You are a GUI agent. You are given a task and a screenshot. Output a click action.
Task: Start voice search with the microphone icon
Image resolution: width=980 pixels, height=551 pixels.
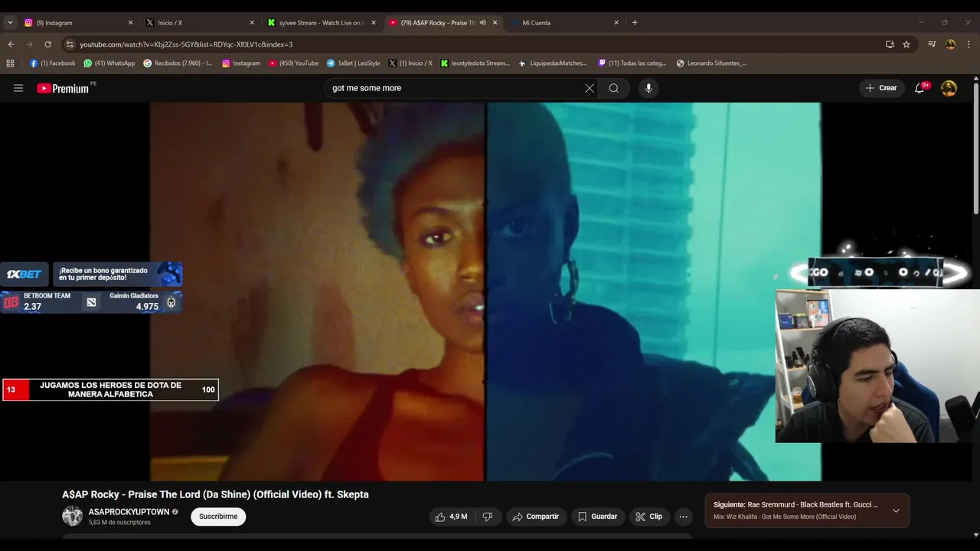click(648, 88)
